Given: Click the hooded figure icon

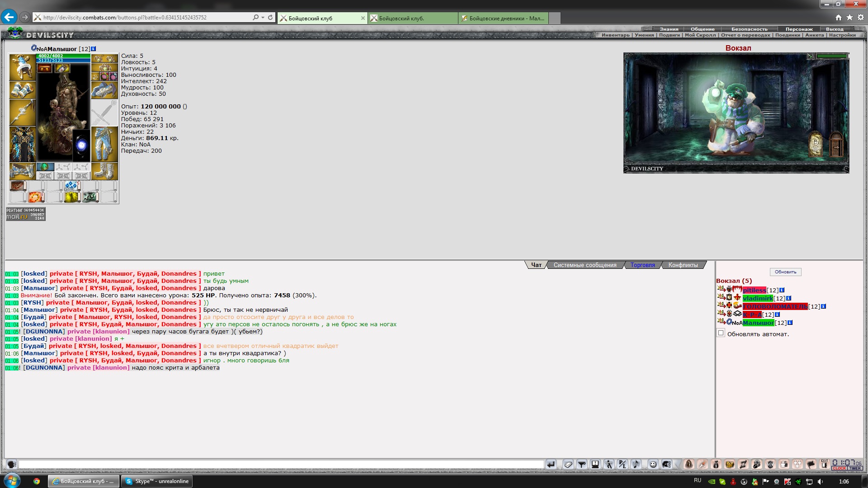Looking at the screenshot, I should tap(689, 464).
